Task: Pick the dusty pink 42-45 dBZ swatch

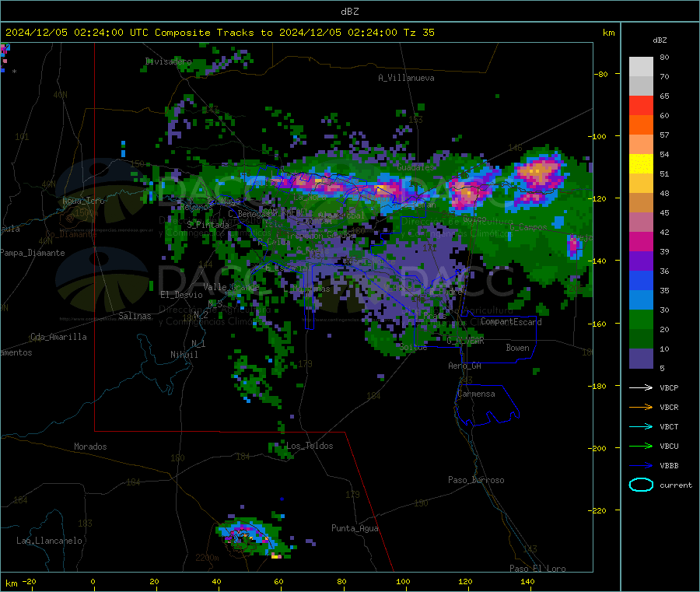Action: coord(641,222)
